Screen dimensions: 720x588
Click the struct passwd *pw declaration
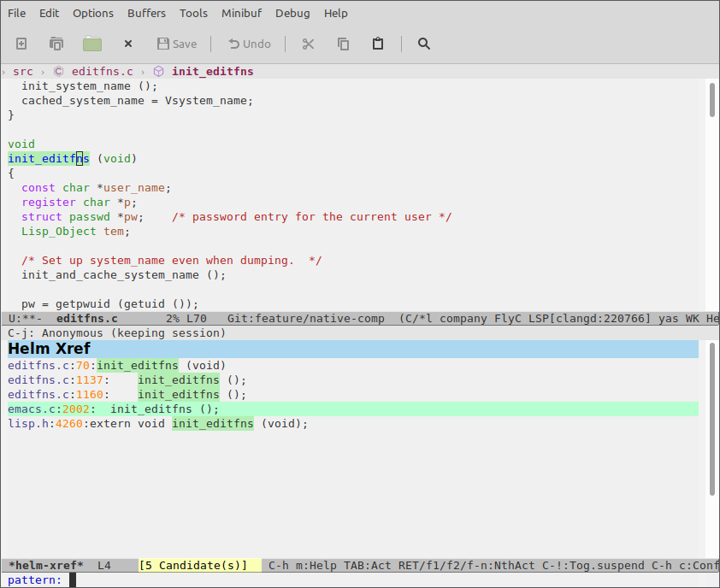(83, 217)
